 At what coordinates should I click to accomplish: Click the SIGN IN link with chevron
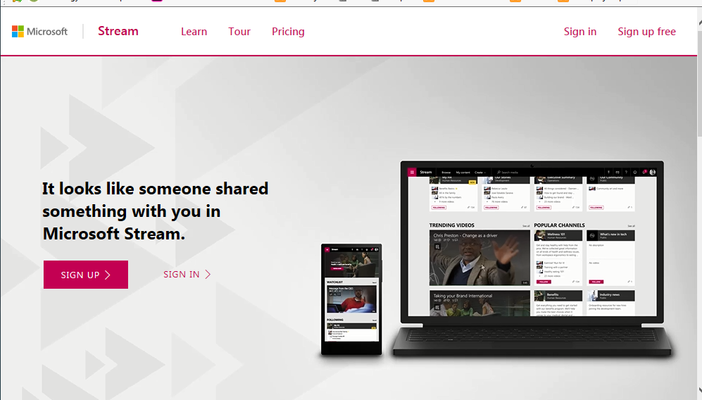click(187, 274)
